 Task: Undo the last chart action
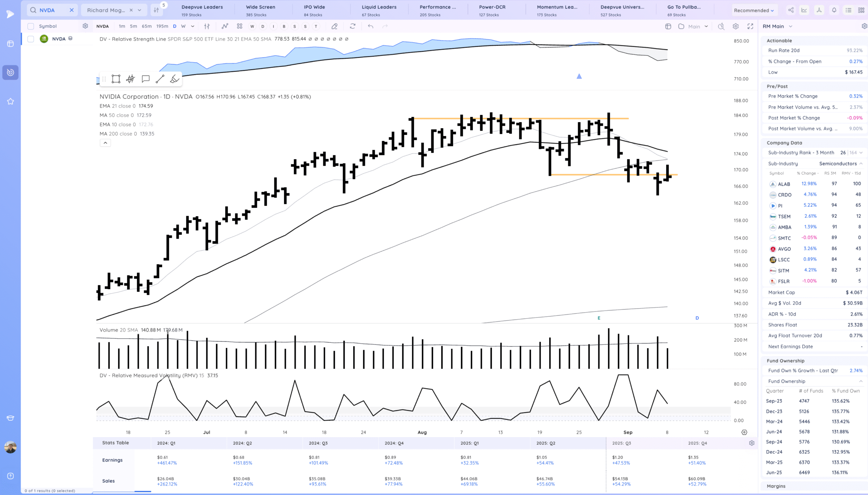[x=371, y=26]
